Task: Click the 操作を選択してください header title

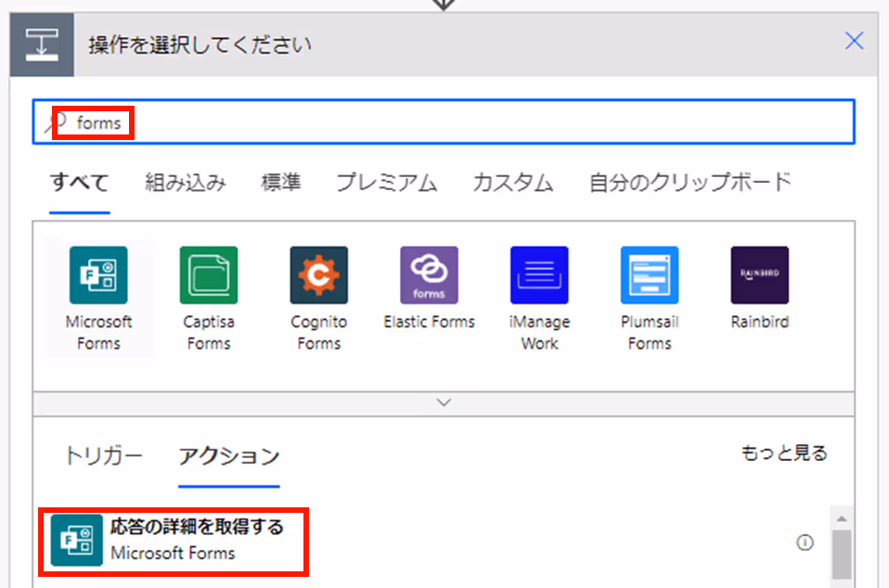Action: [x=200, y=45]
